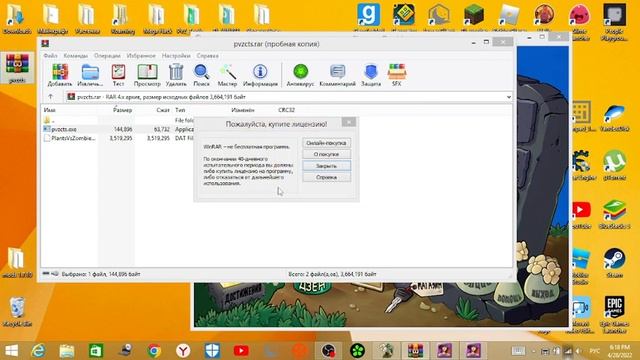The image size is (640, 360).
Task: Open the Команды menu
Action: point(76,56)
